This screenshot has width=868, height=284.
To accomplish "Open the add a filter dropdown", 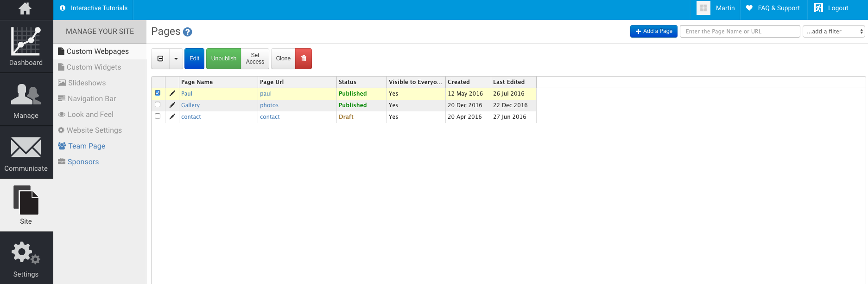I will (833, 32).
